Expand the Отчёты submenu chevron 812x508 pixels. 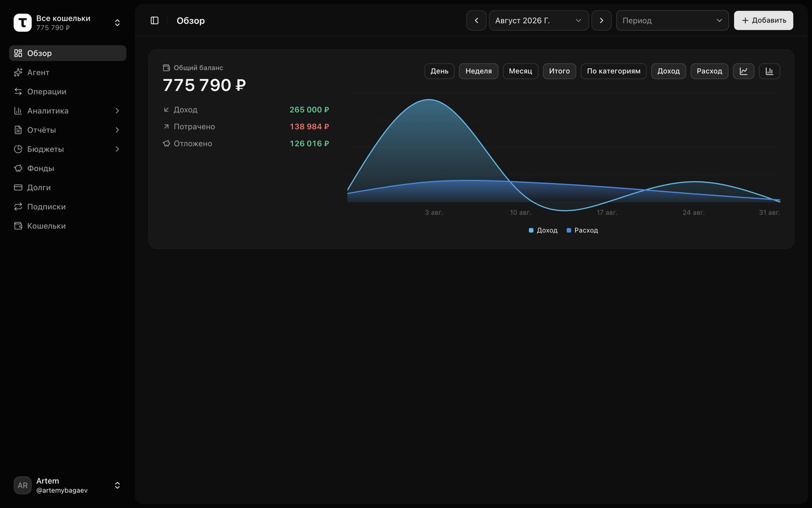117,130
